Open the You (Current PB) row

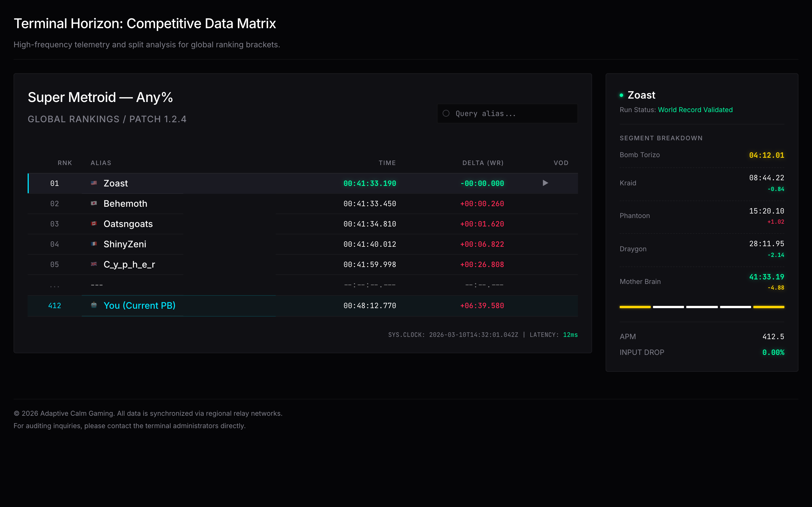[139, 306]
